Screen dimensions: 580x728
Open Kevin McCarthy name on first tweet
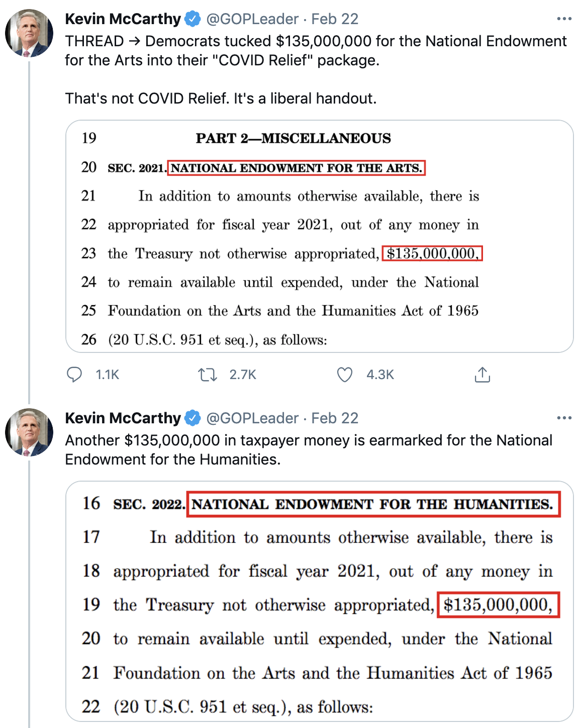[x=123, y=19]
